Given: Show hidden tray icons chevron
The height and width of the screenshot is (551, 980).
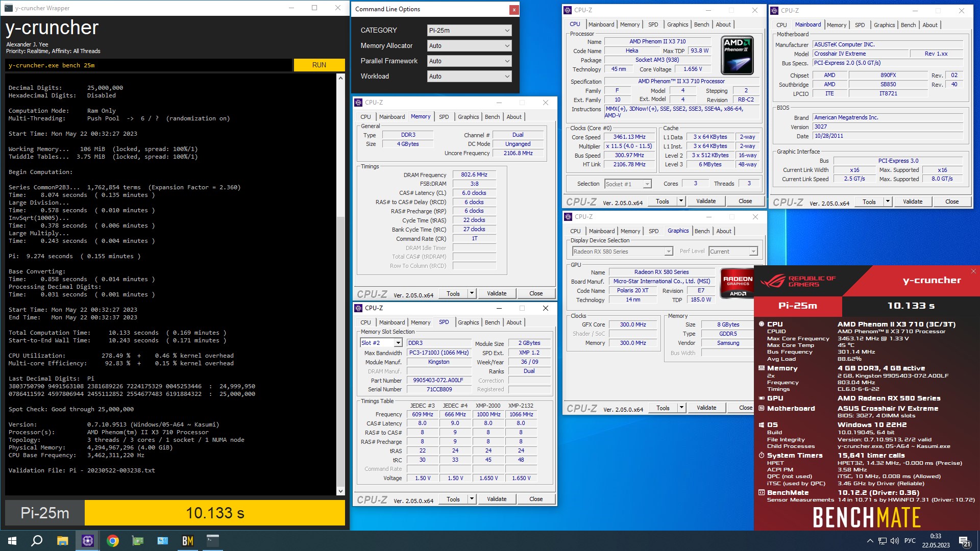Looking at the screenshot, I should coord(870,541).
